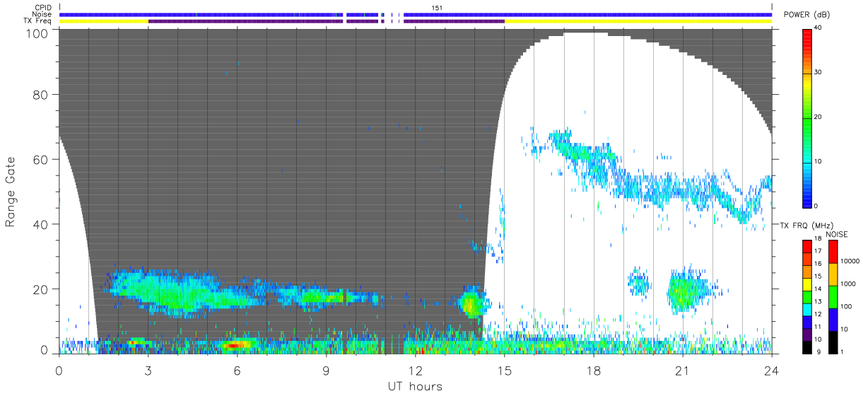Click the 13 tick on TX FRQ legend
This screenshot has width=868, height=401.
coord(818,301)
